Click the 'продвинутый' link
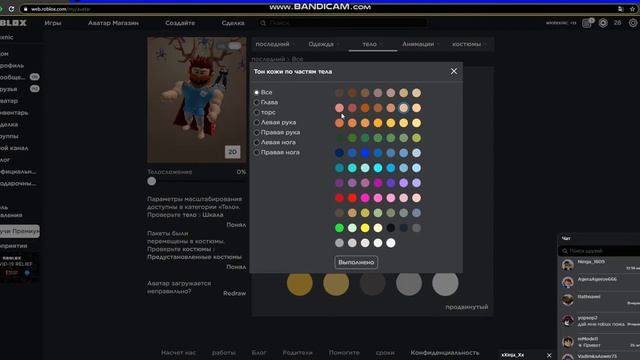 (x=467, y=307)
